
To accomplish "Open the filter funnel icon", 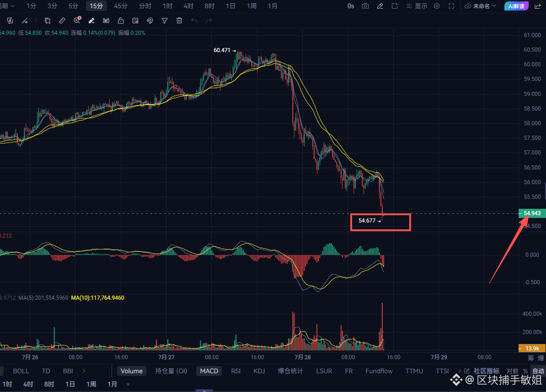I will (165, 21).
